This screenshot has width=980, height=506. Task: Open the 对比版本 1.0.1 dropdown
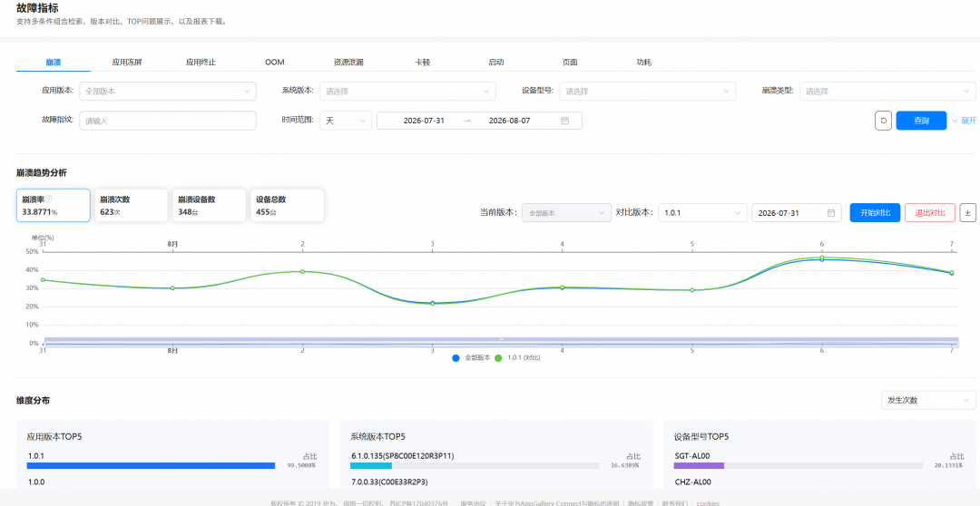[x=702, y=213]
